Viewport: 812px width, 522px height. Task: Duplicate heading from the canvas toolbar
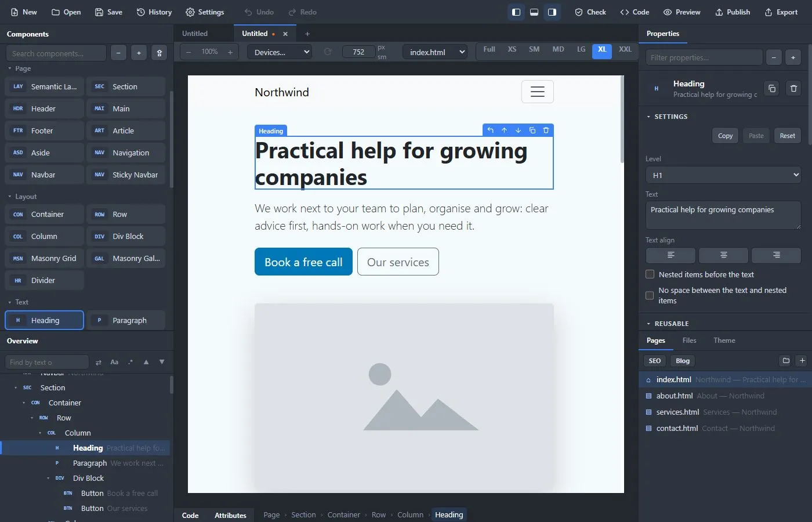532,130
